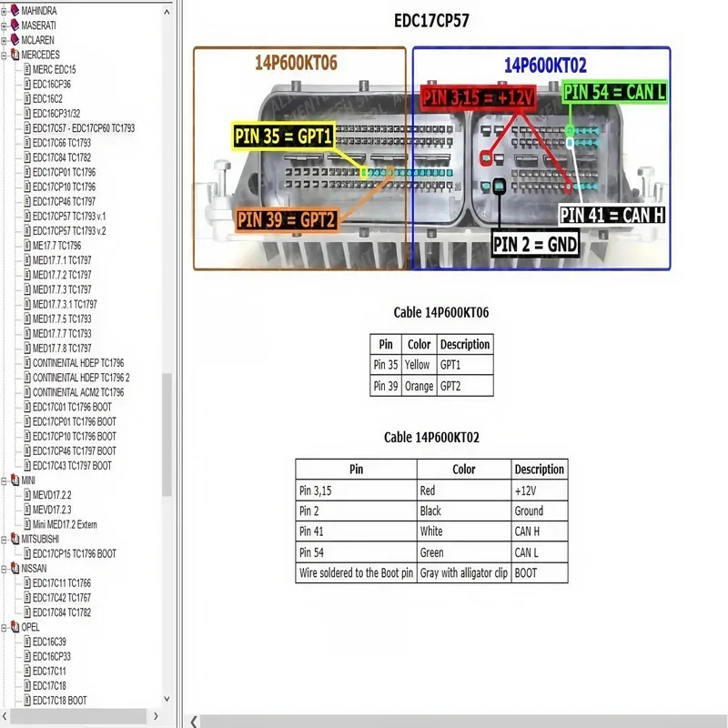
Task: Click the tree panel scroll-down arrow
Action: pyautogui.click(x=167, y=699)
